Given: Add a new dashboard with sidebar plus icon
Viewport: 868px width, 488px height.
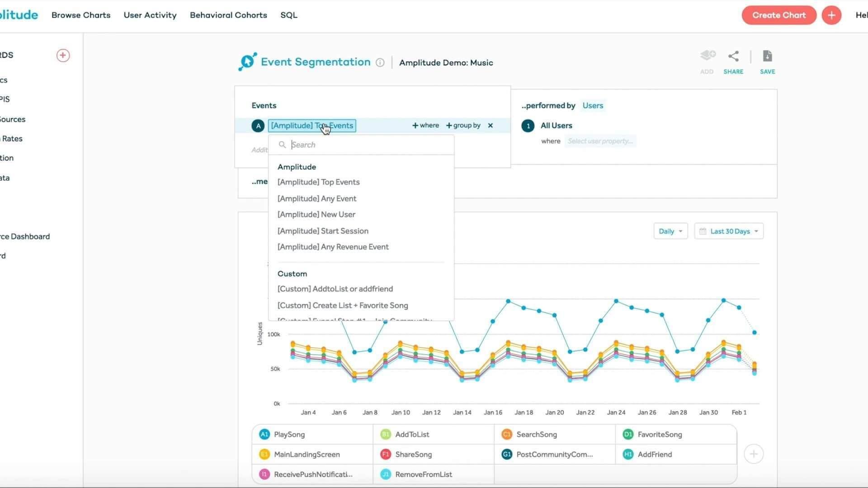Looking at the screenshot, I should point(63,56).
